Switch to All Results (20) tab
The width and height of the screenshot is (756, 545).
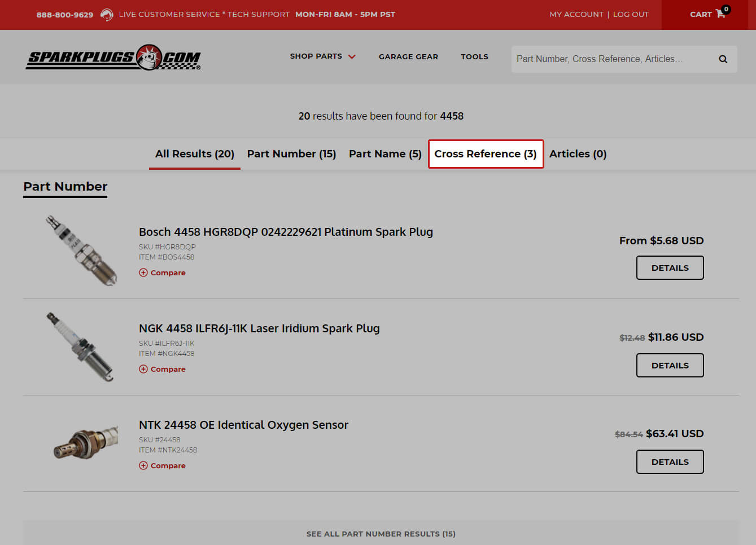195,154
